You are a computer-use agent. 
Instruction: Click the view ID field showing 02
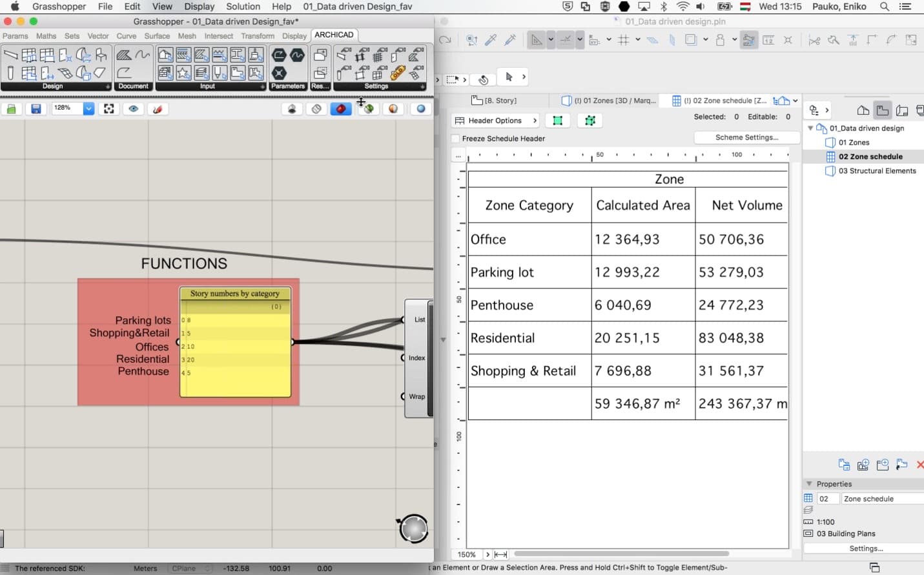(828, 499)
